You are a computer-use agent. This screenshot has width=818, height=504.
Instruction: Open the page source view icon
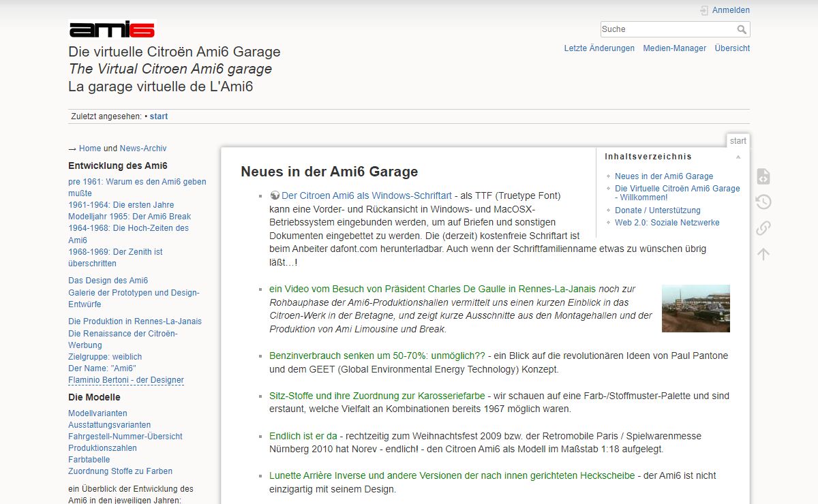(x=763, y=176)
